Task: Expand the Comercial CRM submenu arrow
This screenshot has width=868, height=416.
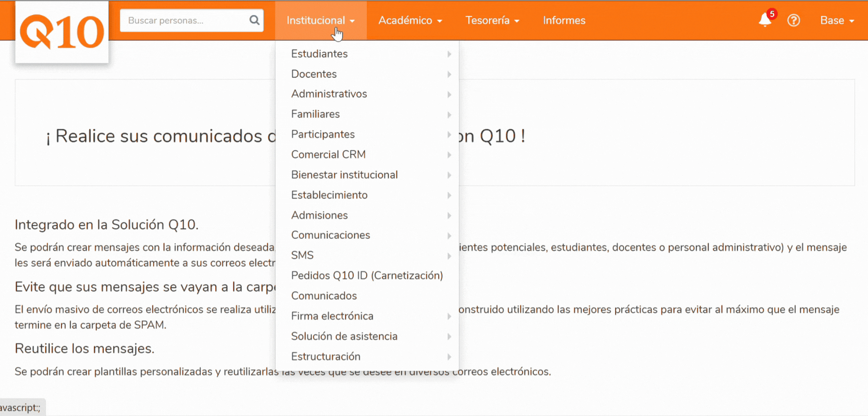Action: click(x=449, y=155)
